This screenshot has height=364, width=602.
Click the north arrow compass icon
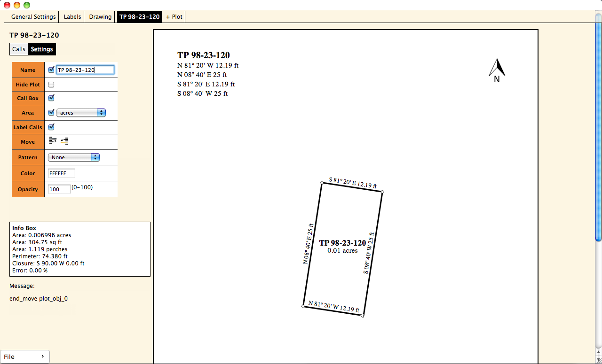click(x=497, y=70)
